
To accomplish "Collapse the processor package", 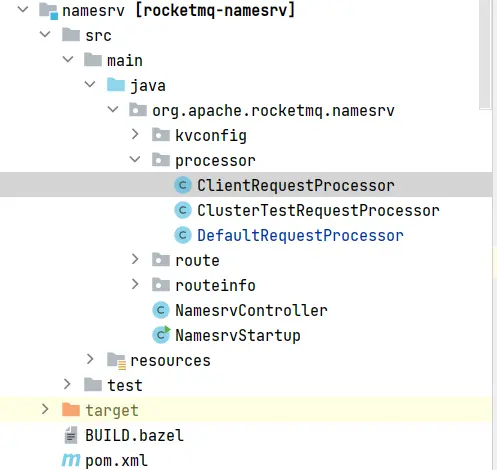I will click(135, 159).
